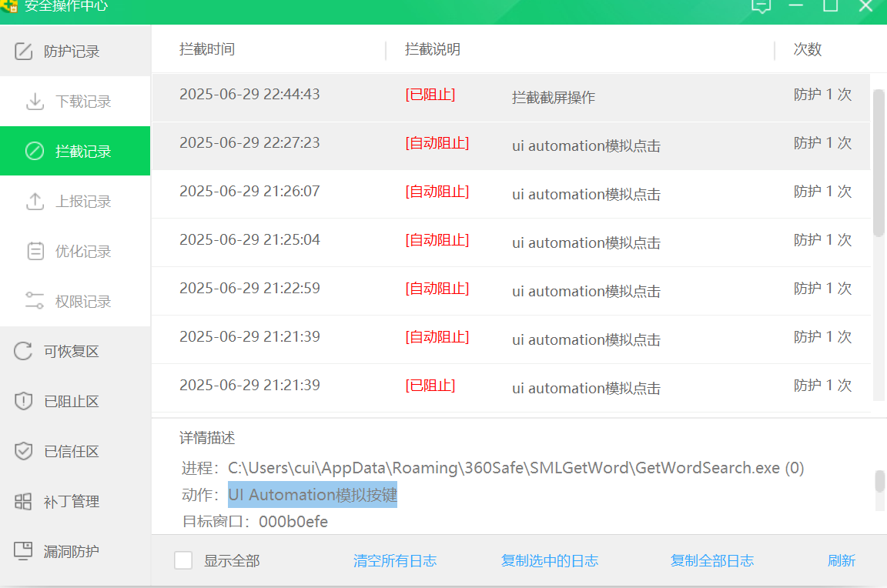Click the log list vertical scrollbar
Screen dimensions: 887x588
tap(879, 162)
